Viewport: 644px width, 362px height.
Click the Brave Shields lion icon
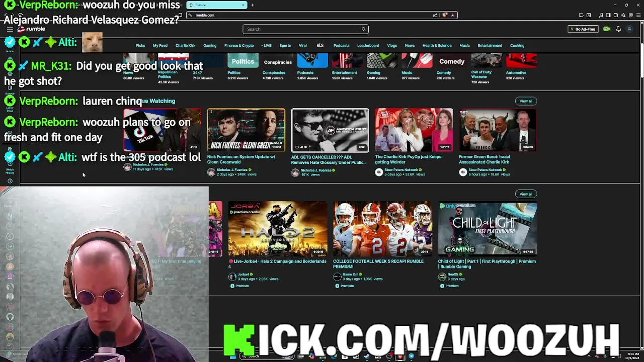(x=444, y=15)
